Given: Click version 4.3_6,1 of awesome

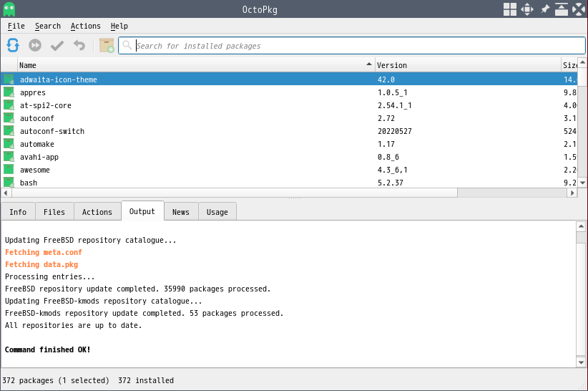Looking at the screenshot, I should pyautogui.click(x=392, y=170).
